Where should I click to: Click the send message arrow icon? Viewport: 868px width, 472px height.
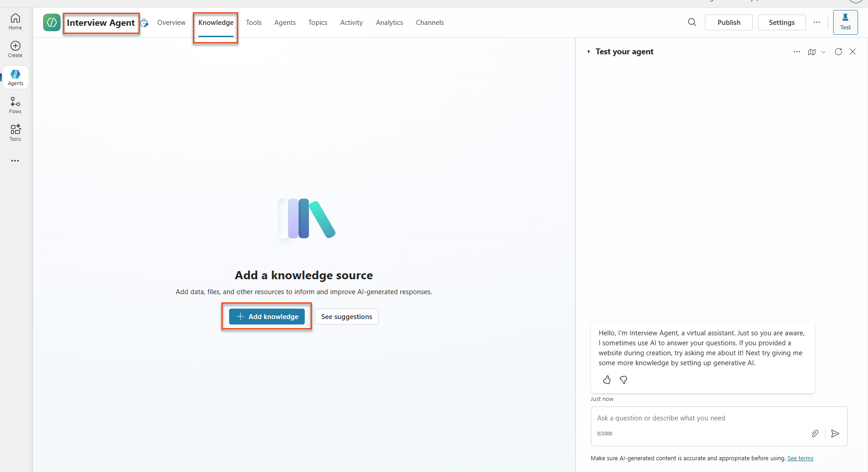point(835,434)
